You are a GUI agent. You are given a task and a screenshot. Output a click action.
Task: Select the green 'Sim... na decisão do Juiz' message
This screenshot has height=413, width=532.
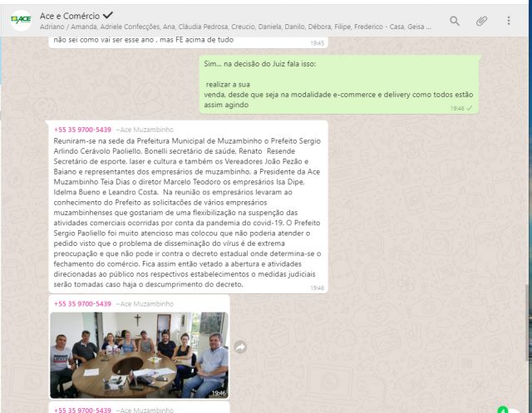pos(339,85)
